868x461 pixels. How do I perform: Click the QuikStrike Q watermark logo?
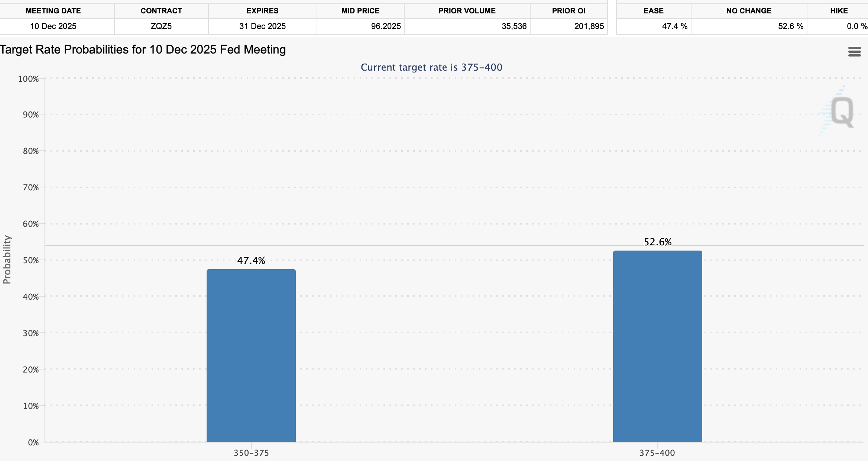(x=841, y=112)
